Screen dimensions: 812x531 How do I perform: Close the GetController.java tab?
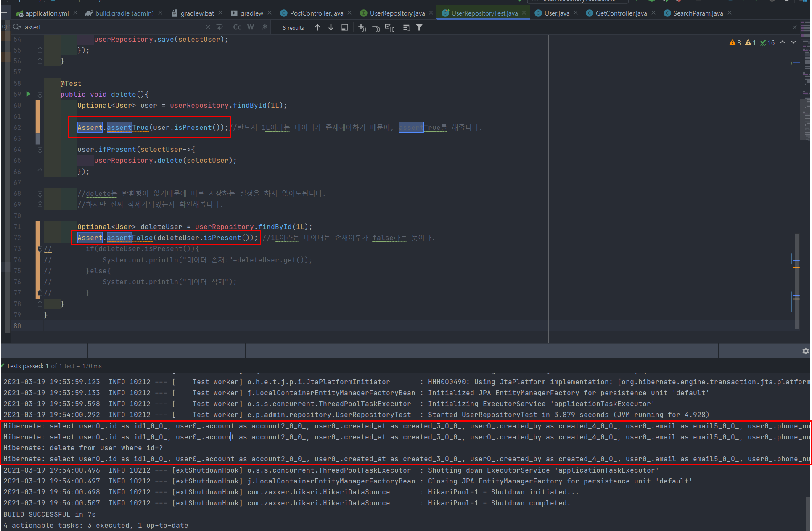click(x=653, y=13)
